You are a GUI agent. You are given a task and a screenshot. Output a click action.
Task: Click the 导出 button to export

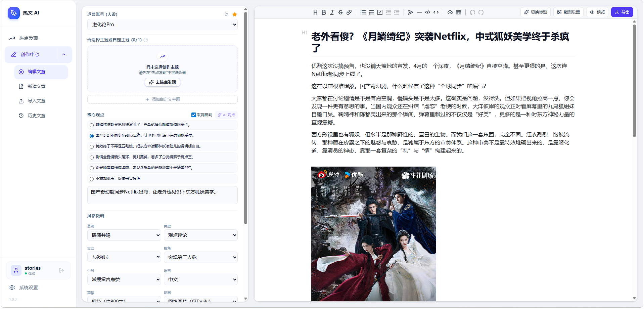pyautogui.click(x=622, y=12)
